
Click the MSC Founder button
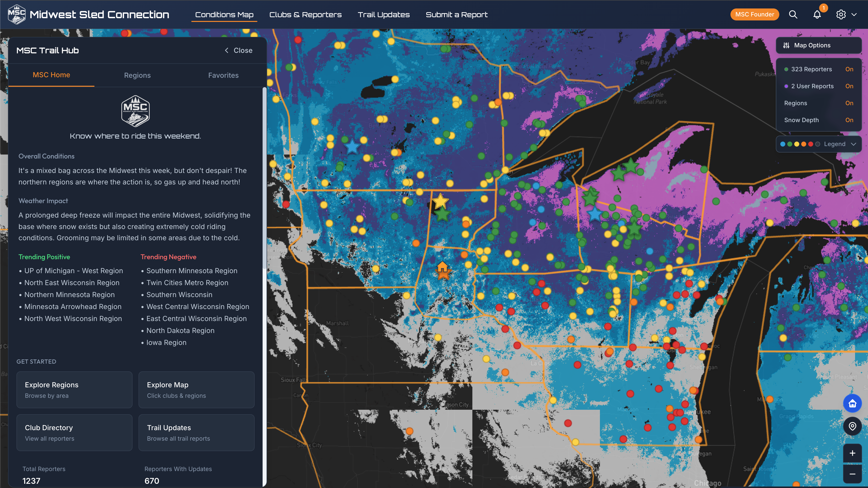point(754,14)
